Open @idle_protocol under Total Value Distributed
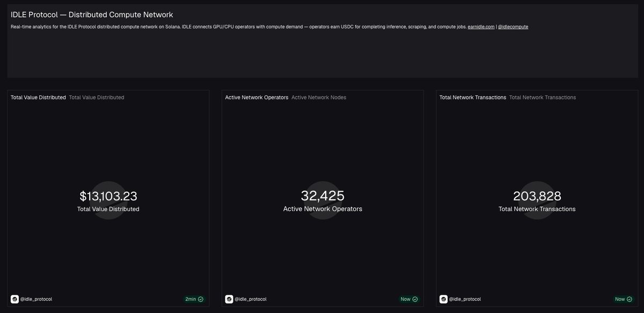The image size is (644, 313). click(x=36, y=299)
